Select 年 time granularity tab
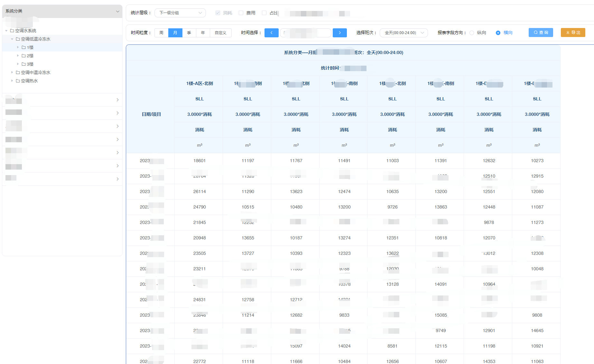 pyautogui.click(x=203, y=33)
